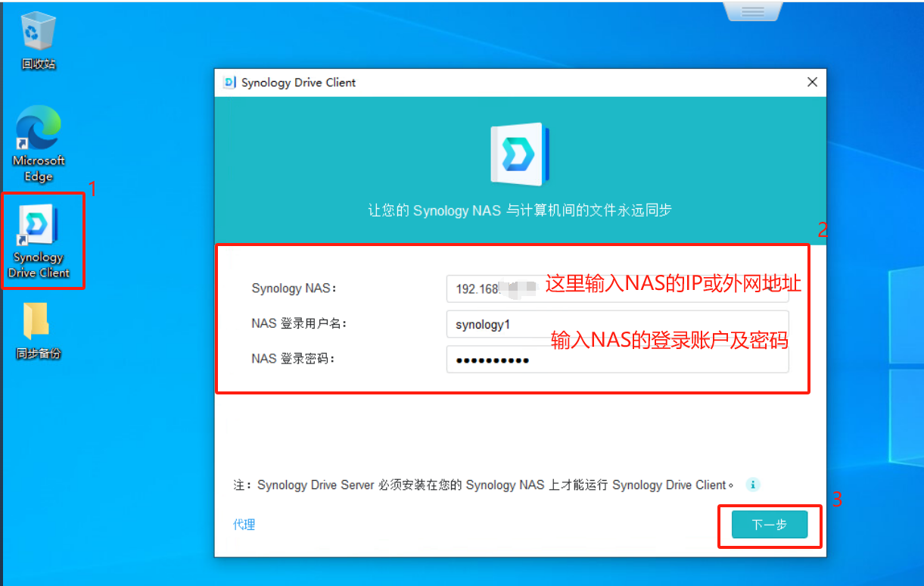The height and width of the screenshot is (586, 924).
Task: Click the 下一步 button
Action: (x=770, y=525)
